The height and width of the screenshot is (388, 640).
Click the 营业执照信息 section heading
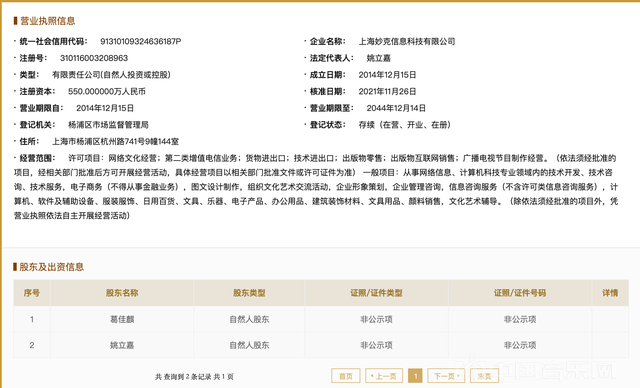coord(47,21)
